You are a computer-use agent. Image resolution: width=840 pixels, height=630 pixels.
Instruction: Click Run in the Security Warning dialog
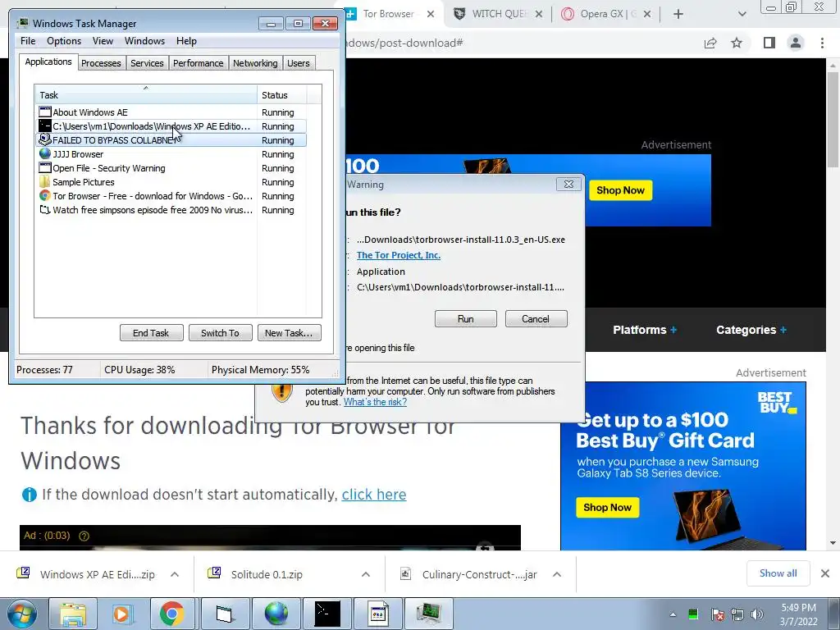(466, 319)
